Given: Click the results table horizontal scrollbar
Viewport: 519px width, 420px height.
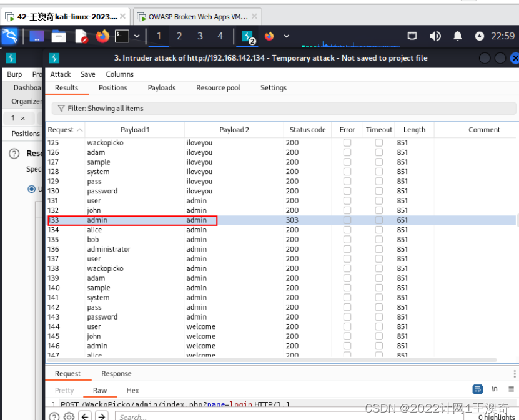Looking at the screenshot, I should [x=272, y=360].
